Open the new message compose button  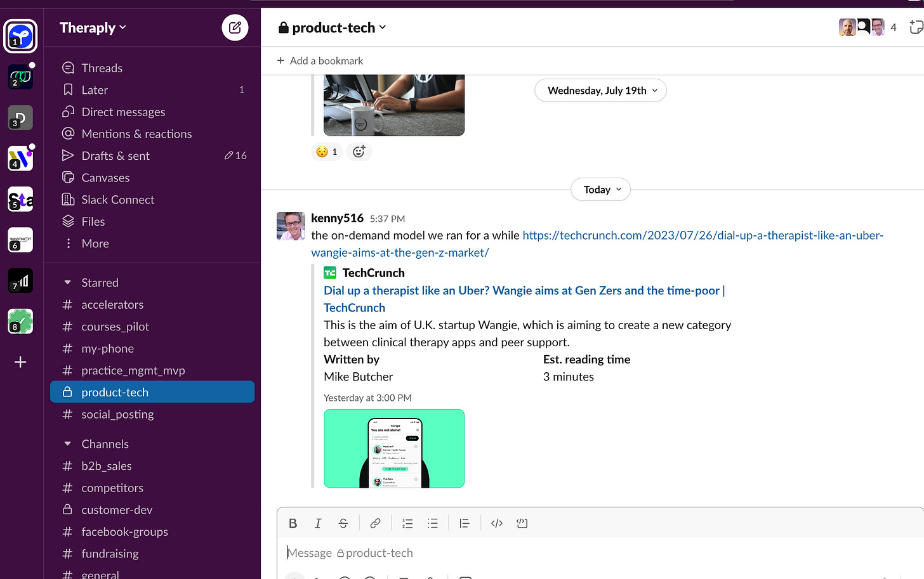tap(235, 27)
